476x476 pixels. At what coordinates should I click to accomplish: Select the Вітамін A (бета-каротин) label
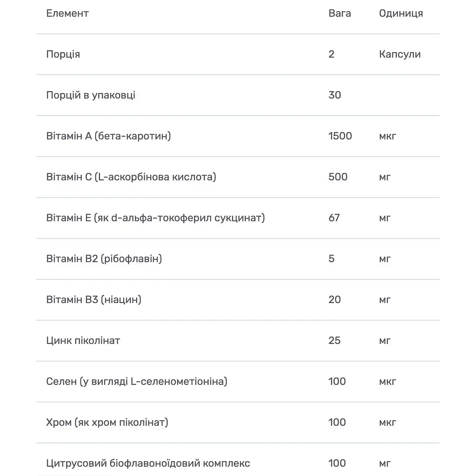(x=109, y=136)
